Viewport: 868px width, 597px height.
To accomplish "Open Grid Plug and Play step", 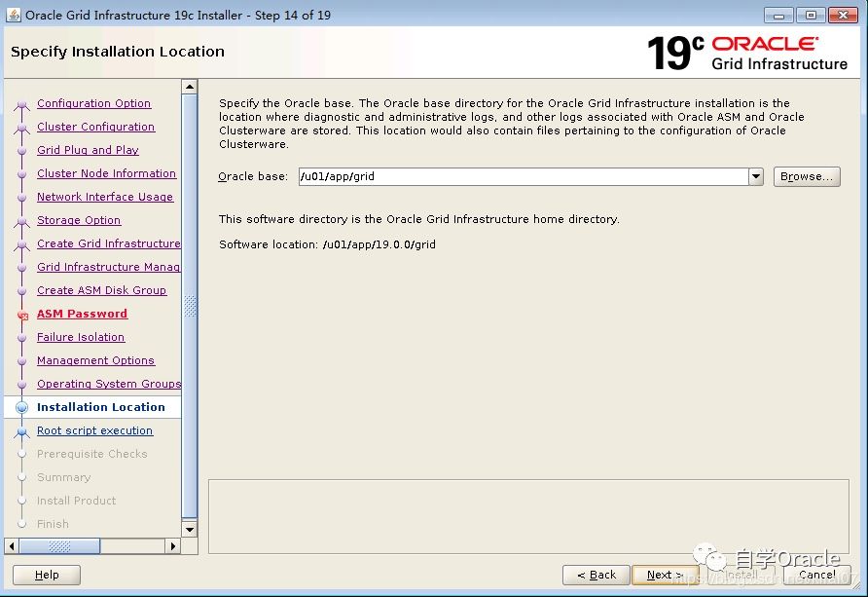I will pos(88,150).
